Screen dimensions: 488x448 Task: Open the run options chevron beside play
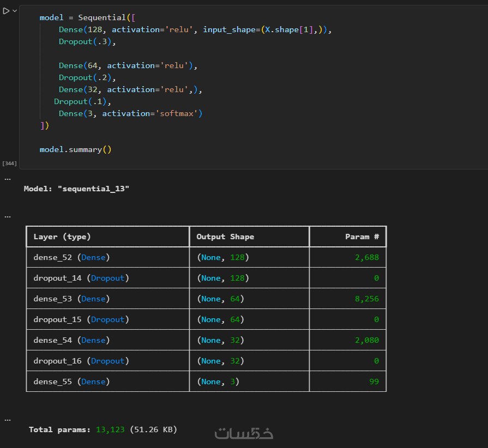click(14, 11)
